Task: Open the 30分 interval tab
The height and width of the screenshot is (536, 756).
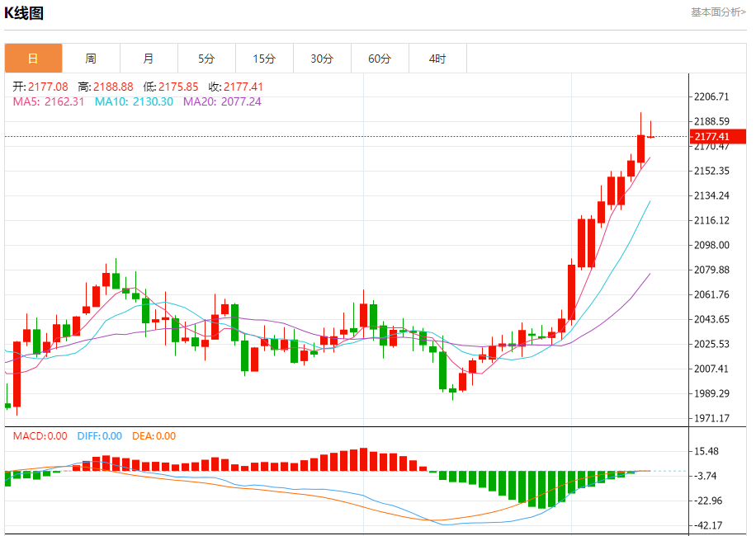Action: [323, 59]
